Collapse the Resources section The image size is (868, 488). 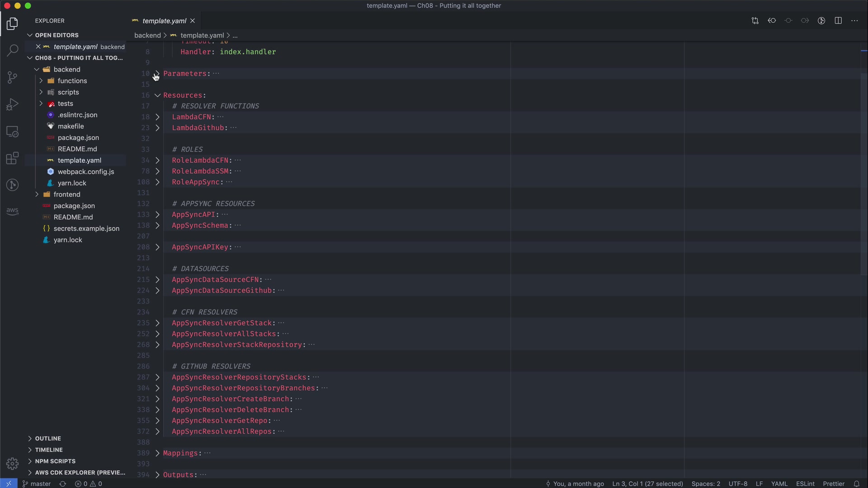(157, 95)
